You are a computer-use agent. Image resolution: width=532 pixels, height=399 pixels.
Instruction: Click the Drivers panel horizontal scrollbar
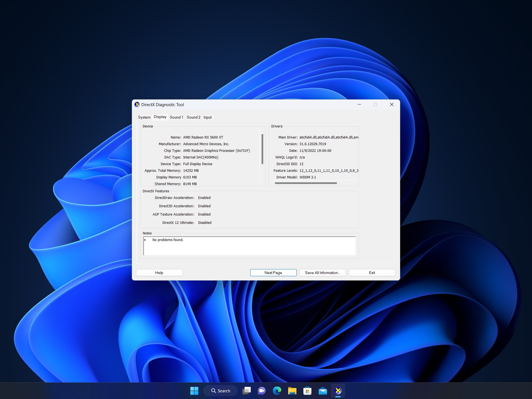(306, 183)
